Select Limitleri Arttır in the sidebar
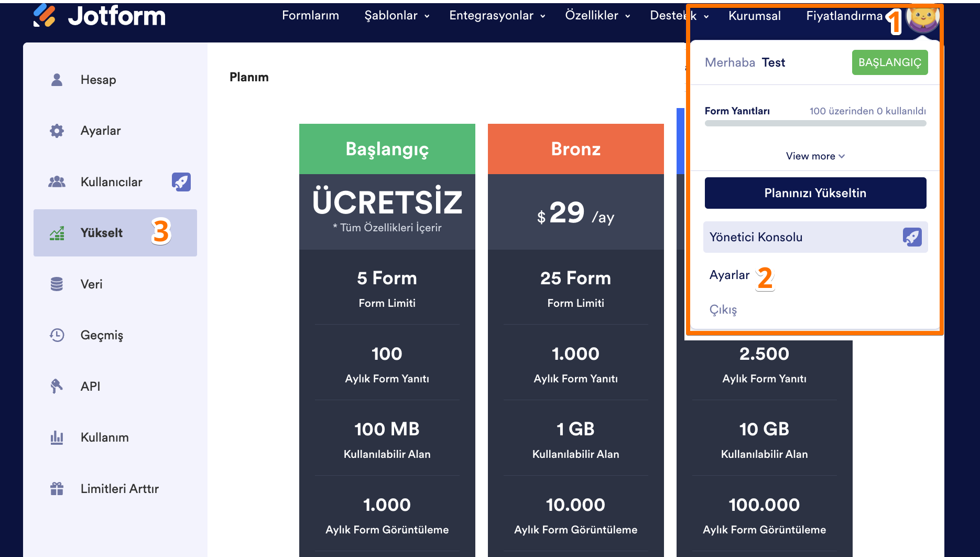 tap(115, 489)
